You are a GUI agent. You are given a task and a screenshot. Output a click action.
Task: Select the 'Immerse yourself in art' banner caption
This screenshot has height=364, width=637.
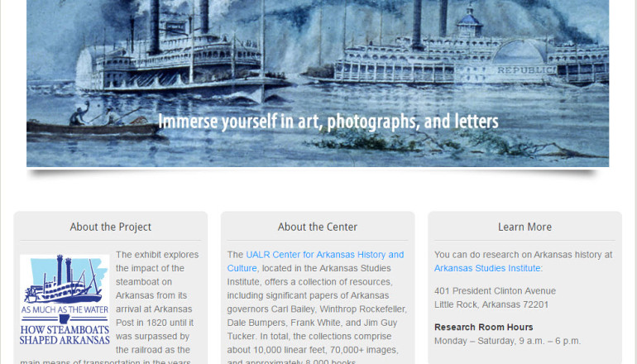pyautogui.click(x=328, y=121)
